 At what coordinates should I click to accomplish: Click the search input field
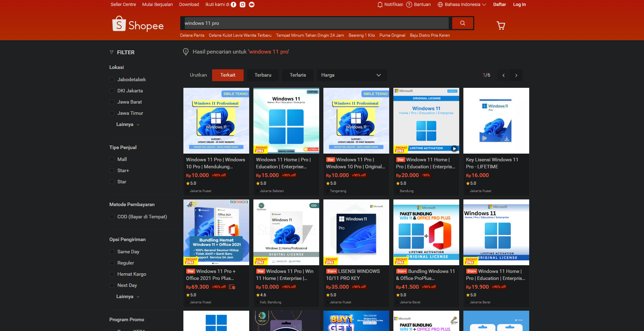click(315, 23)
